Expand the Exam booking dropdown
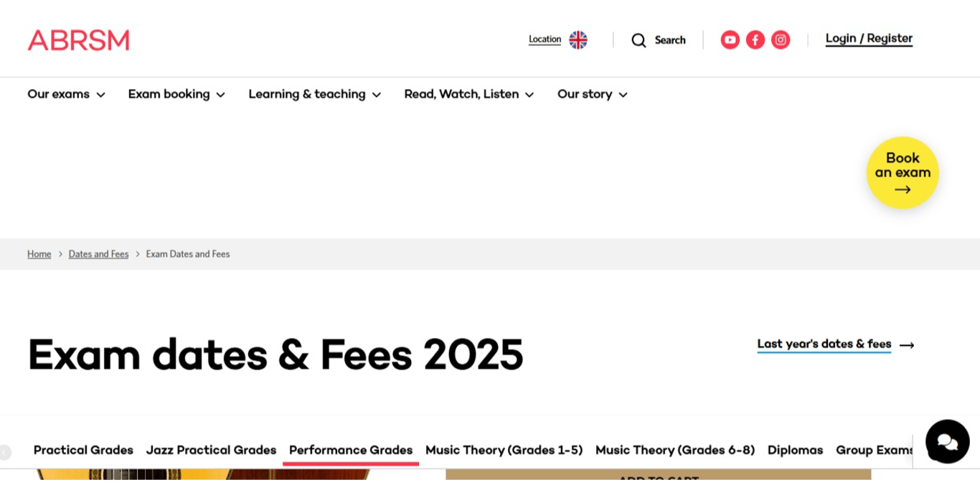The width and height of the screenshot is (980, 490). point(176,94)
